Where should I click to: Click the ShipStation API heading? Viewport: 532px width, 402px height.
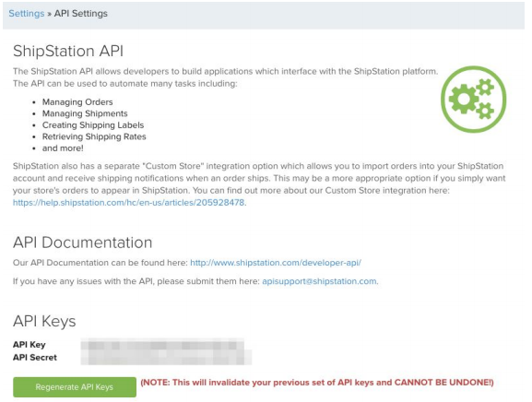[68, 52]
